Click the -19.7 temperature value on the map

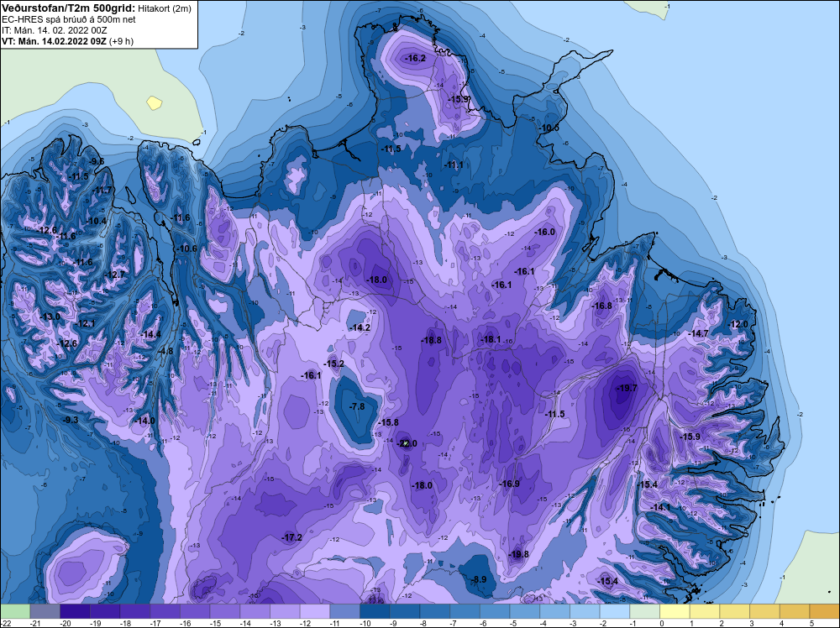(627, 388)
